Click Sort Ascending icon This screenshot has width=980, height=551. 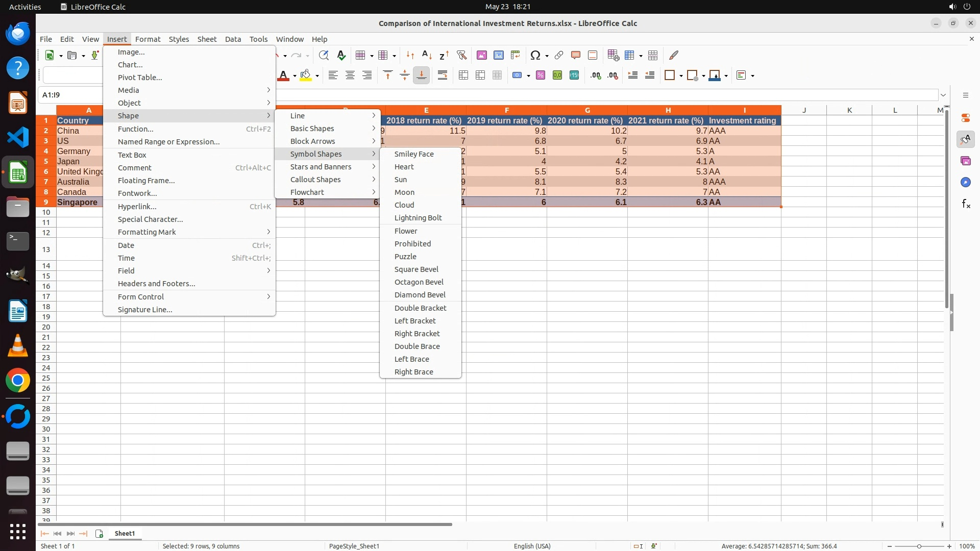coord(427,55)
